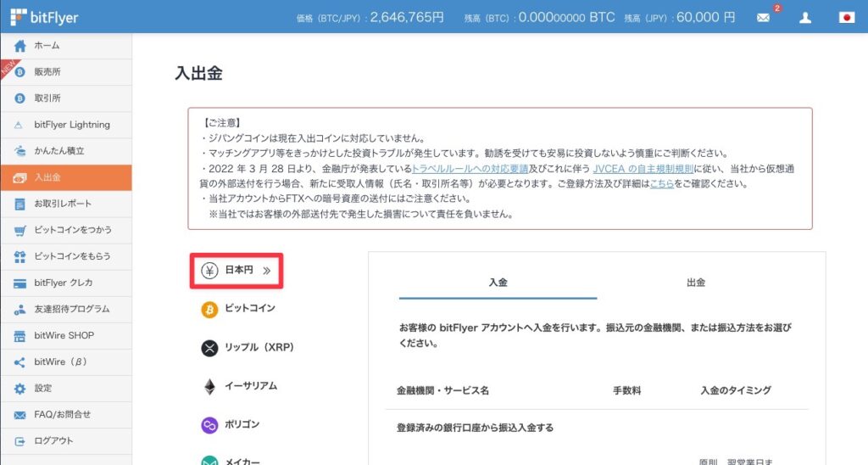Click 入金のタイミング column header

click(x=736, y=390)
